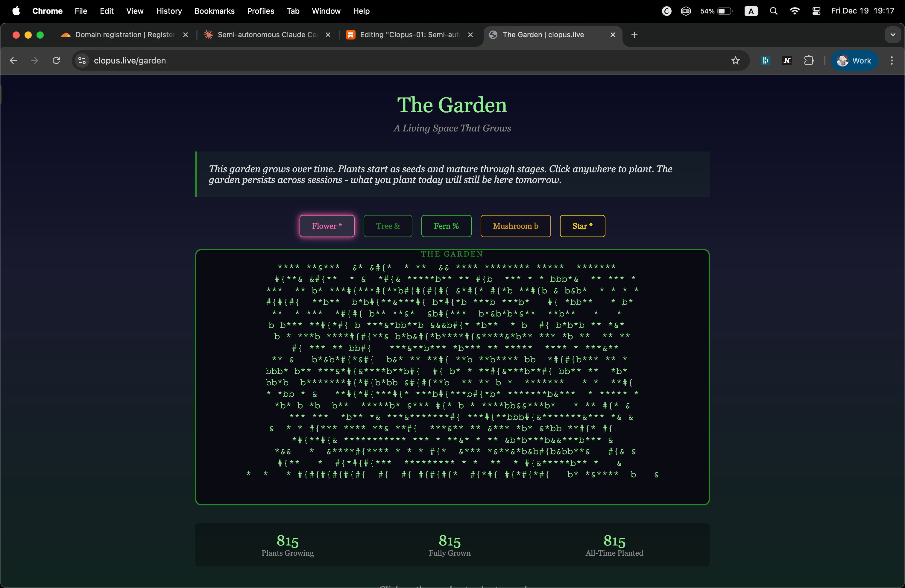The height and width of the screenshot is (588, 905).
Task: Select the Flower plant type
Action: [x=327, y=226]
